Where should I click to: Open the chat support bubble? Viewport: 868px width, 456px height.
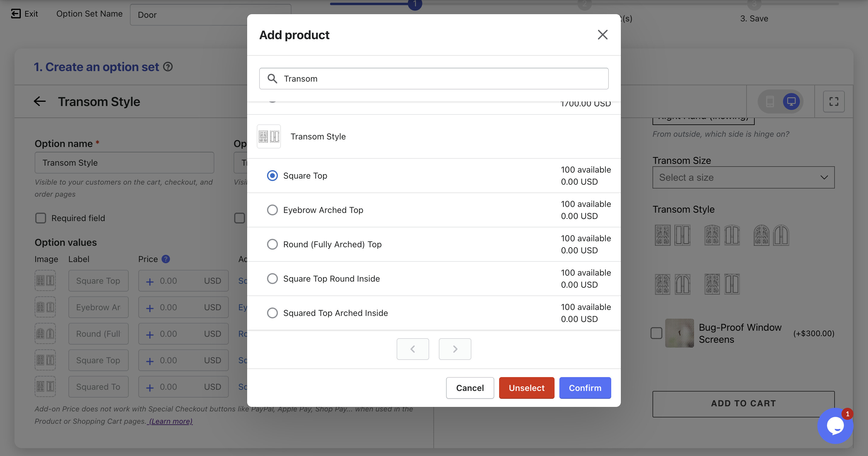[835, 426]
